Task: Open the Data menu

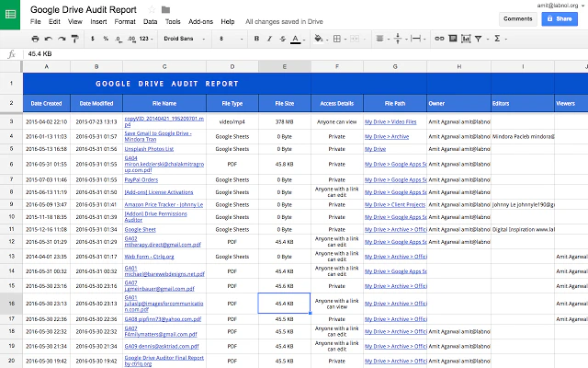Action: click(x=151, y=22)
